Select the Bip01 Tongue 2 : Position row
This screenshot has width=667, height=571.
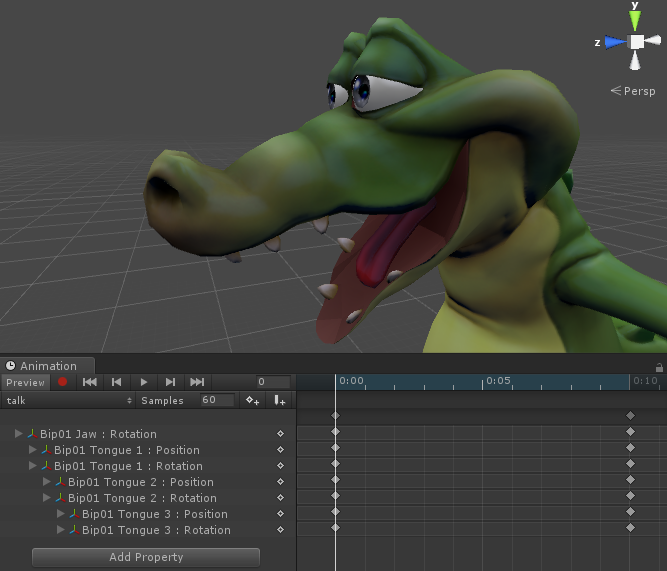[x=148, y=482]
